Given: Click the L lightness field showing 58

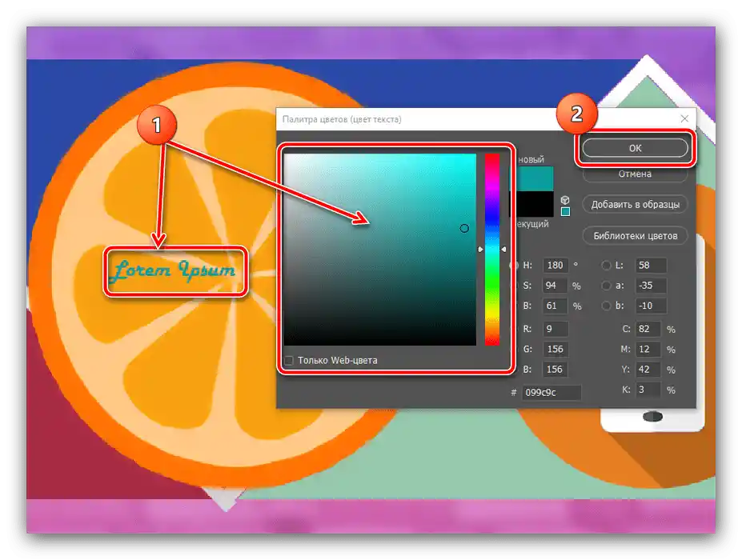Looking at the screenshot, I should click(651, 266).
